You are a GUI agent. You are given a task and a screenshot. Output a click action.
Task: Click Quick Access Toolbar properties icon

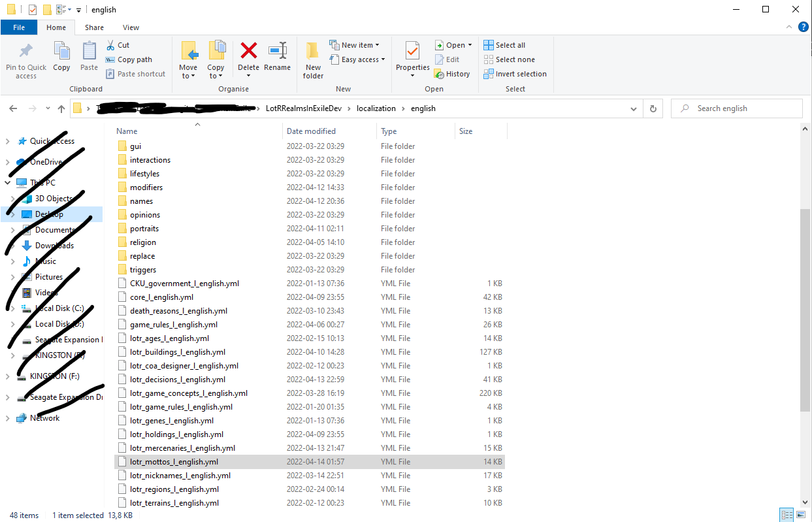(33, 9)
